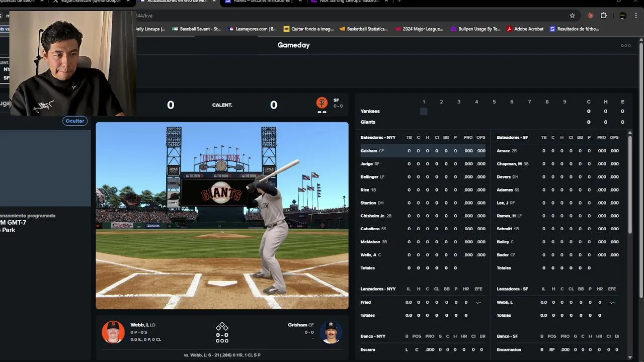Click the Lanzadores - NYY header

coord(378,289)
